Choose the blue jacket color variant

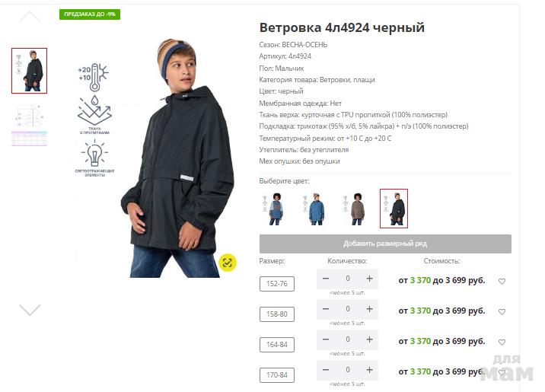[x=314, y=209]
